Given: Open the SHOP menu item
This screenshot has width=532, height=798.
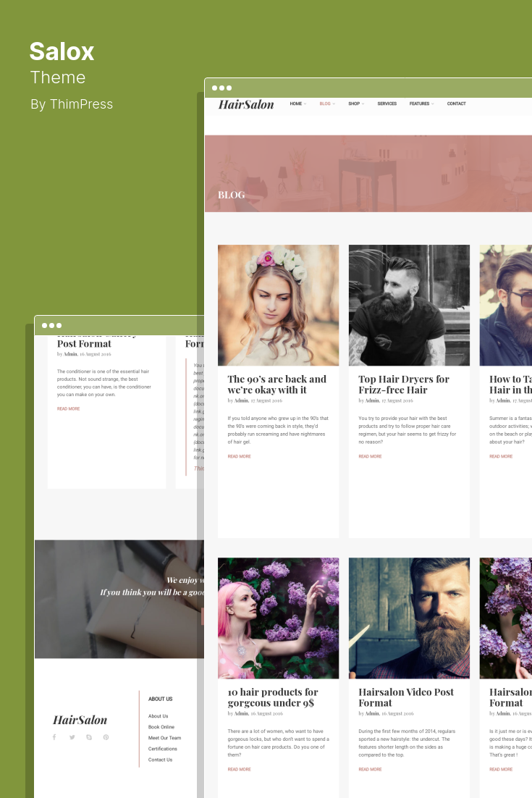Looking at the screenshot, I should click(x=354, y=104).
